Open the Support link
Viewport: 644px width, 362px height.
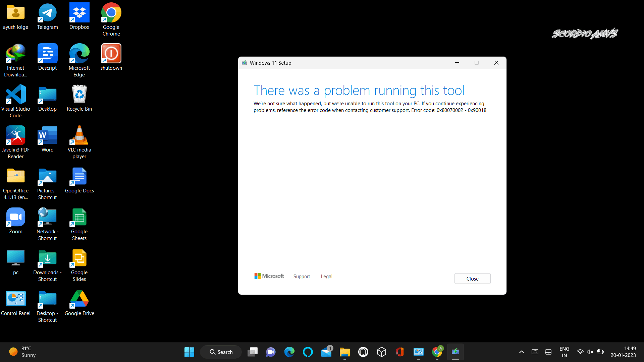302,277
